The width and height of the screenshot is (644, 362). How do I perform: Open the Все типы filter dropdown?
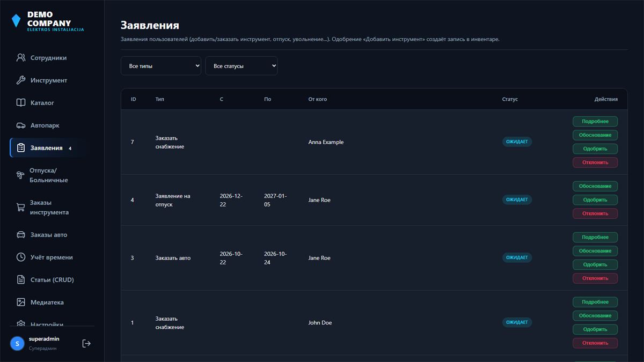click(x=161, y=66)
